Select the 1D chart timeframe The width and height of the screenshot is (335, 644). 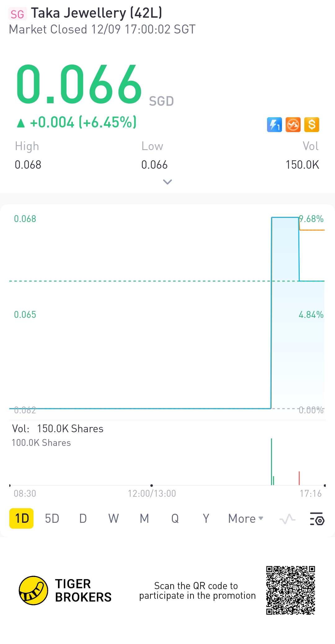click(x=21, y=518)
